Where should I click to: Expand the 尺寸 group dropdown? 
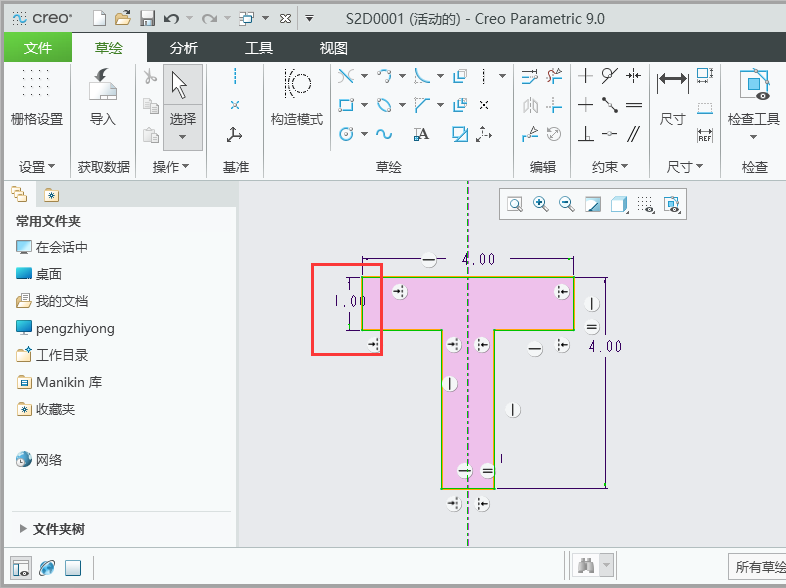pos(684,166)
